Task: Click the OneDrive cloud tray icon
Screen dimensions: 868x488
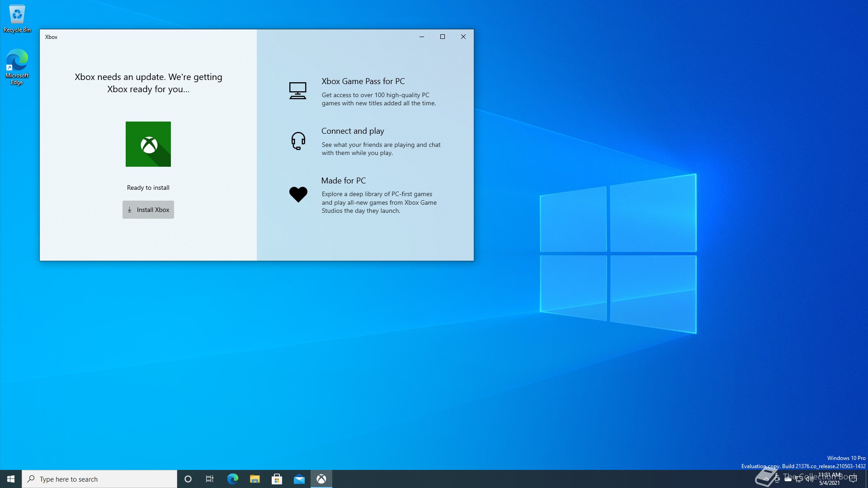Action: coord(788,479)
